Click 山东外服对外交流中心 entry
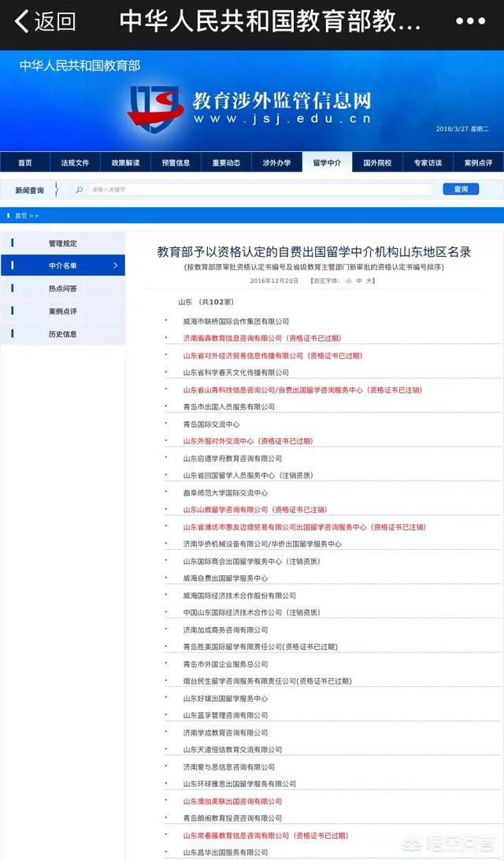 (248, 441)
